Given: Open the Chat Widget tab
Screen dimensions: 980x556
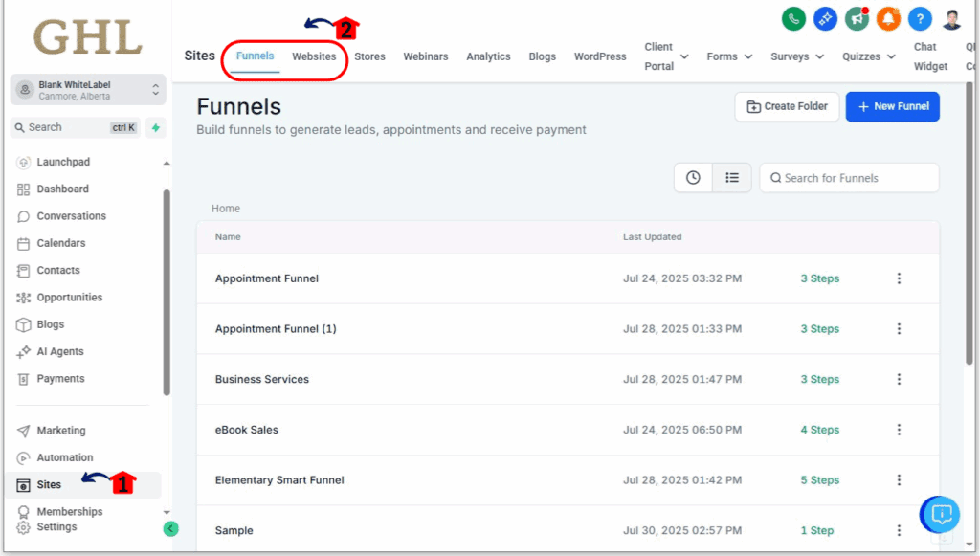Looking at the screenshot, I should (930, 56).
